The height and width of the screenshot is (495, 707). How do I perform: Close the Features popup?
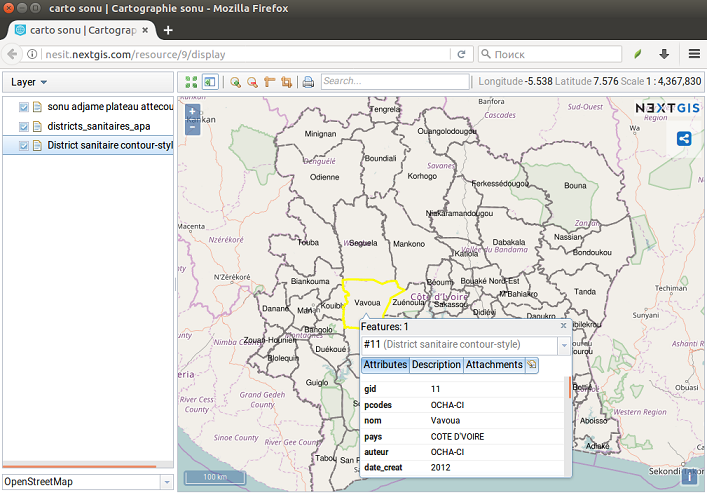click(x=563, y=326)
